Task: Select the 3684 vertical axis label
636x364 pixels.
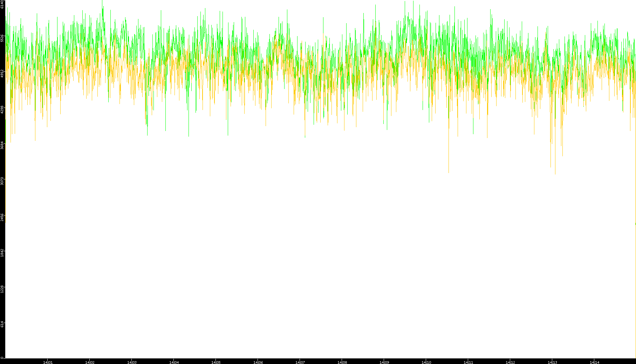Action: (x=2, y=145)
